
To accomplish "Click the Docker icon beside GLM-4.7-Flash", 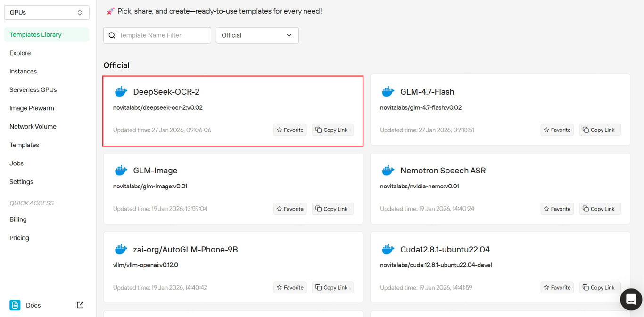I will 388,91.
